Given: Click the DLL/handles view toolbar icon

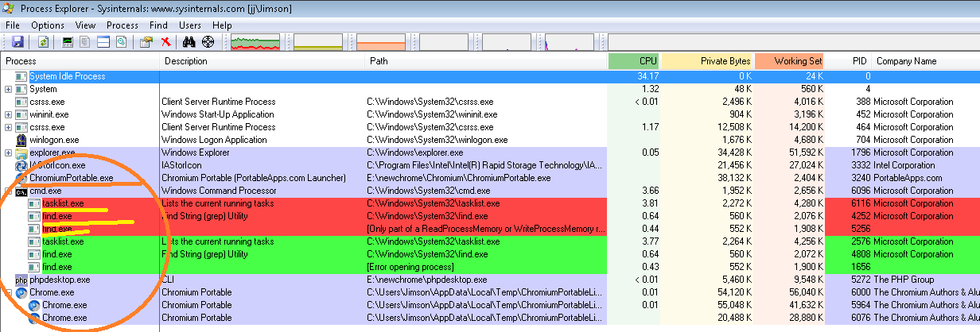Looking at the screenshot, I should click(122, 41).
